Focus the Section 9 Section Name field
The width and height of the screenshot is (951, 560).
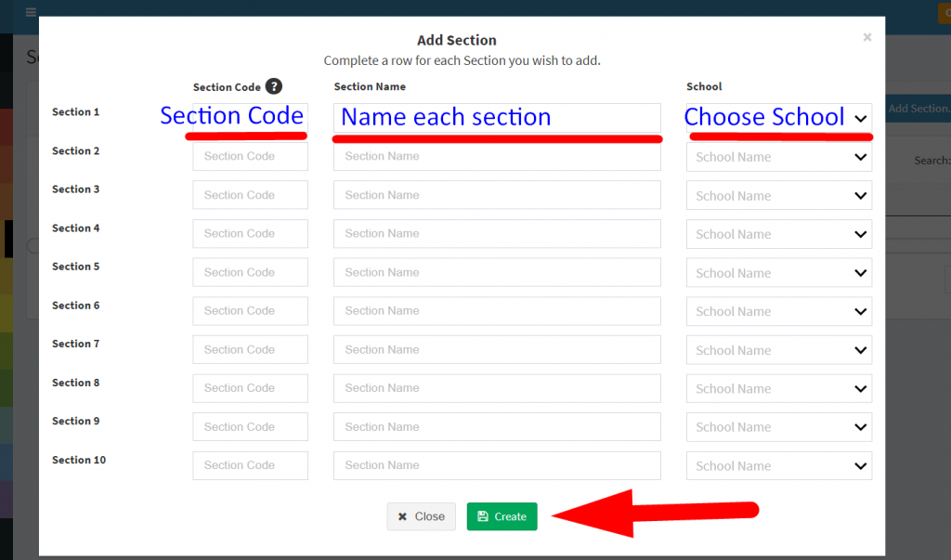click(497, 426)
